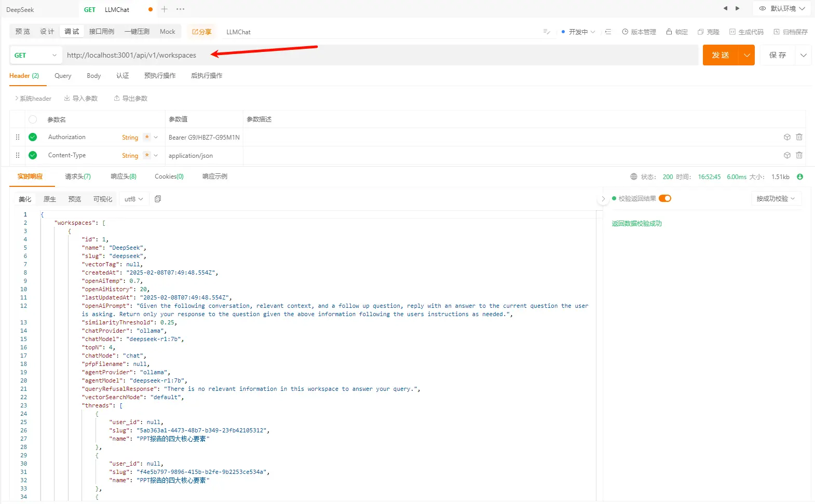The height and width of the screenshot is (504, 815).
Task: Copy the response with the copy icon
Action: 158,199
